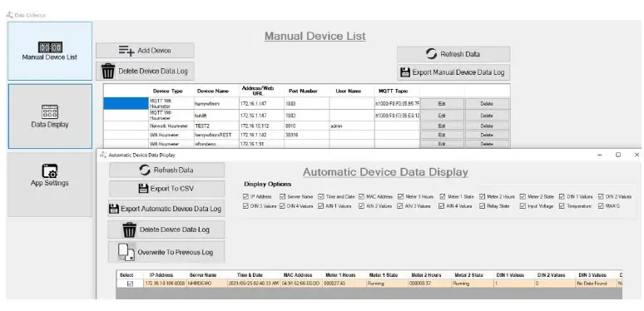Toggle the AIN 1 Values checkbox

(321, 206)
